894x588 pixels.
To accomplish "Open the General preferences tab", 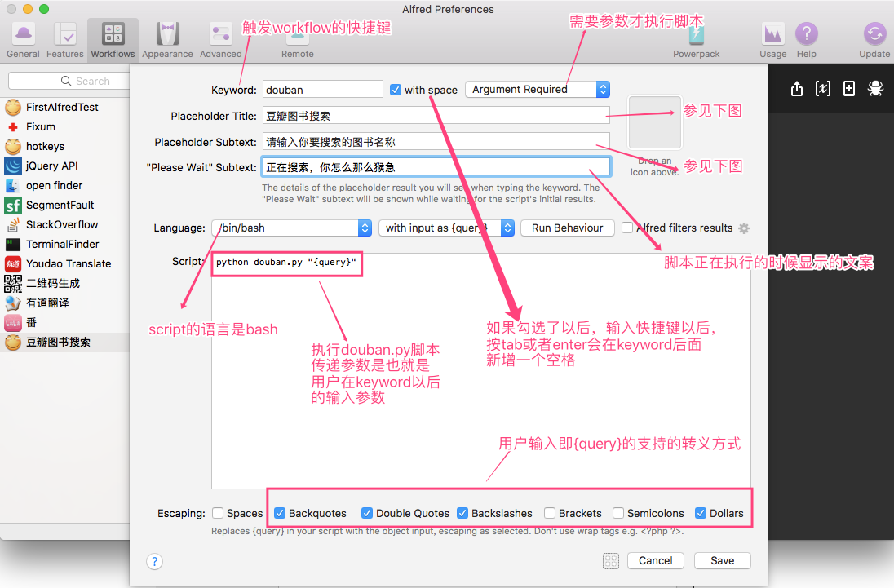I will [x=23, y=40].
